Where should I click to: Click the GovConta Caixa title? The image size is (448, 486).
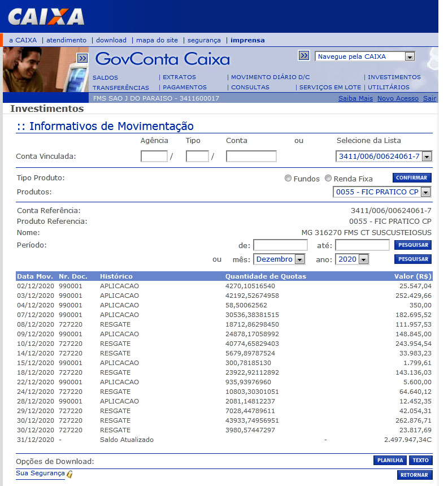point(162,59)
